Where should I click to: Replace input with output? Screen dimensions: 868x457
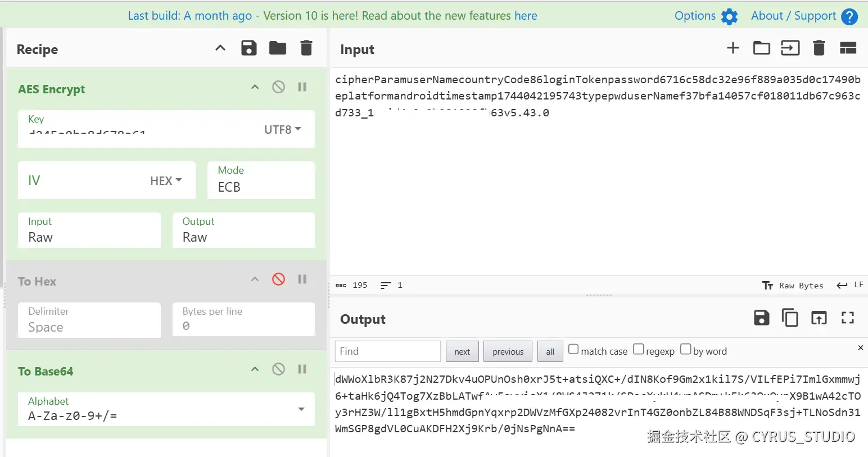point(819,318)
